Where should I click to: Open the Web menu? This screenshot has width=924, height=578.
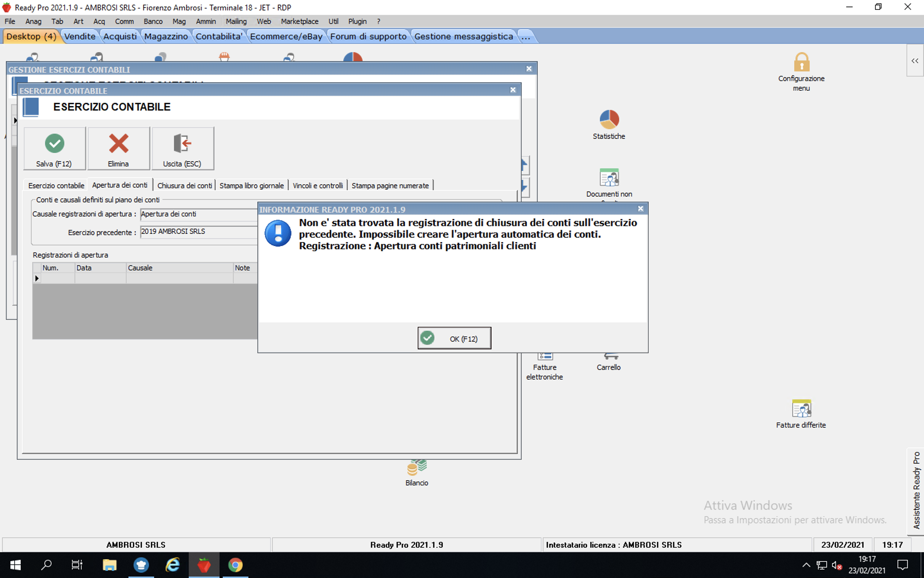click(x=263, y=22)
